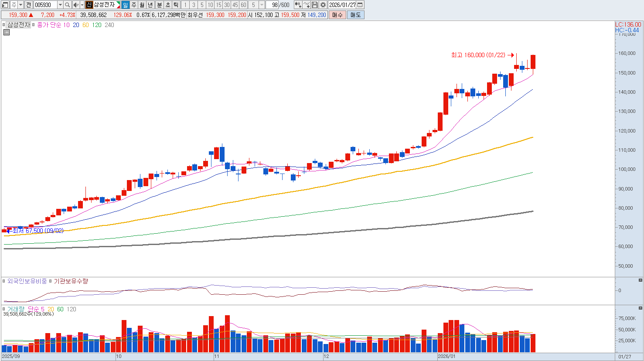The height and width of the screenshot is (361, 644).
Task: Open the sound options dropdown arrow
Action: click(82, 5)
